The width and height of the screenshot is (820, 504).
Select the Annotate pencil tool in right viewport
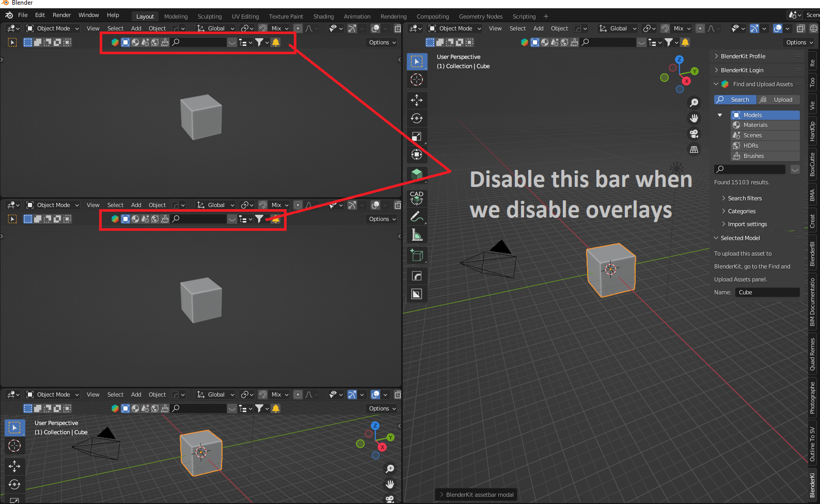(x=417, y=217)
